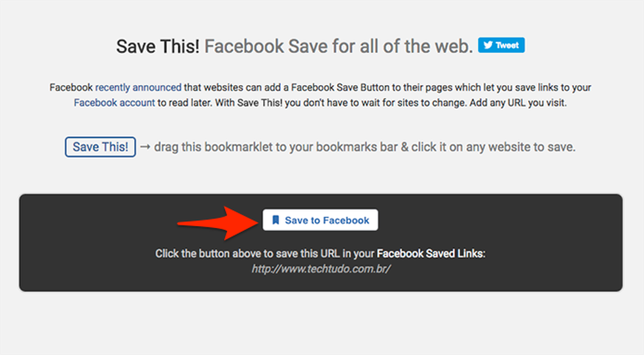This screenshot has height=355, width=644.
Task: Click the Twitter bird icon
Action: (488, 45)
